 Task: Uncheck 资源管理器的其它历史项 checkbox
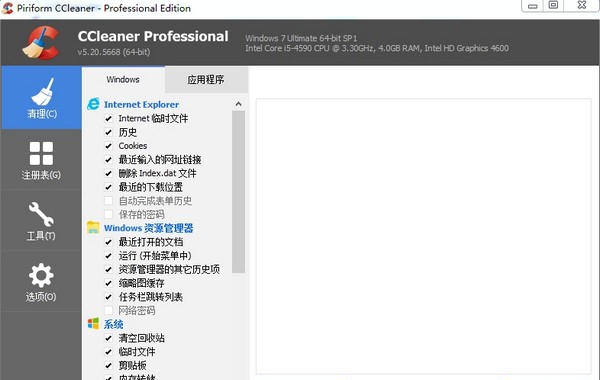[x=109, y=269]
